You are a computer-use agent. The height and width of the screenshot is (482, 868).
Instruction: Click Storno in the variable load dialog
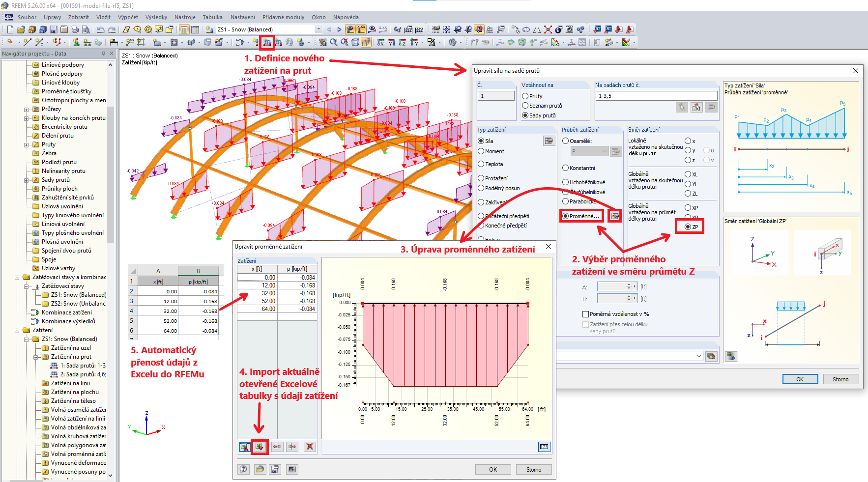click(534, 470)
